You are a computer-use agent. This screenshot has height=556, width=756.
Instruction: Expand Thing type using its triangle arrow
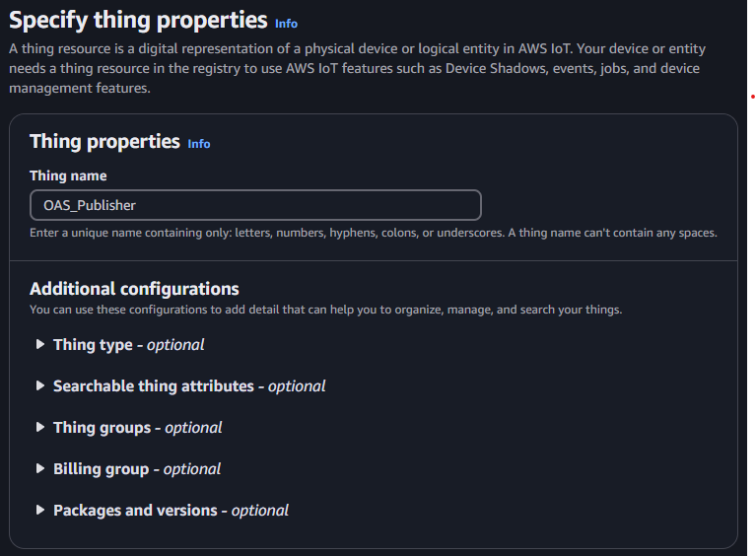pos(40,344)
